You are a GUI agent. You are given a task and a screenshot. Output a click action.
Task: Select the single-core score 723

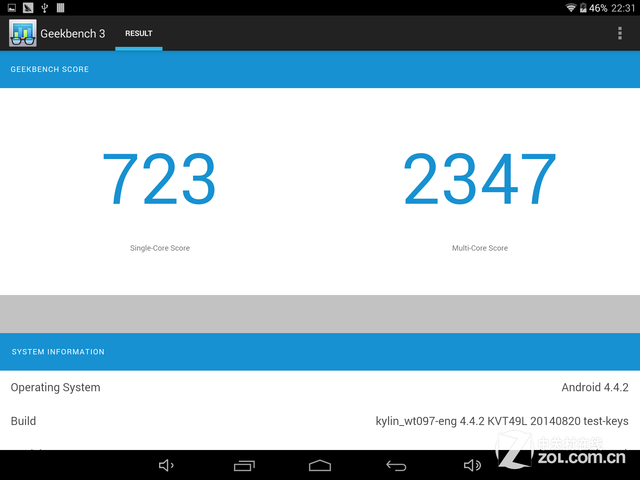click(159, 178)
